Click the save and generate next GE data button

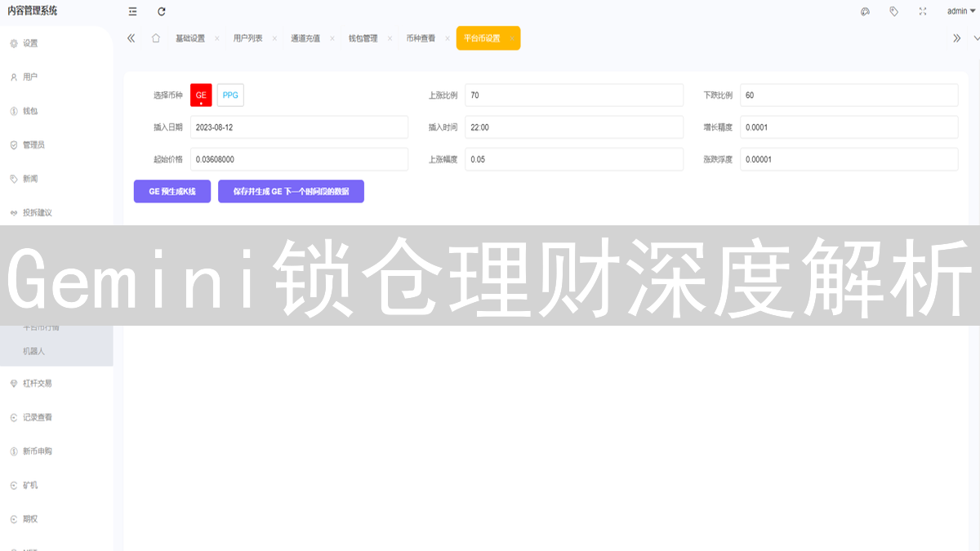pos(291,191)
